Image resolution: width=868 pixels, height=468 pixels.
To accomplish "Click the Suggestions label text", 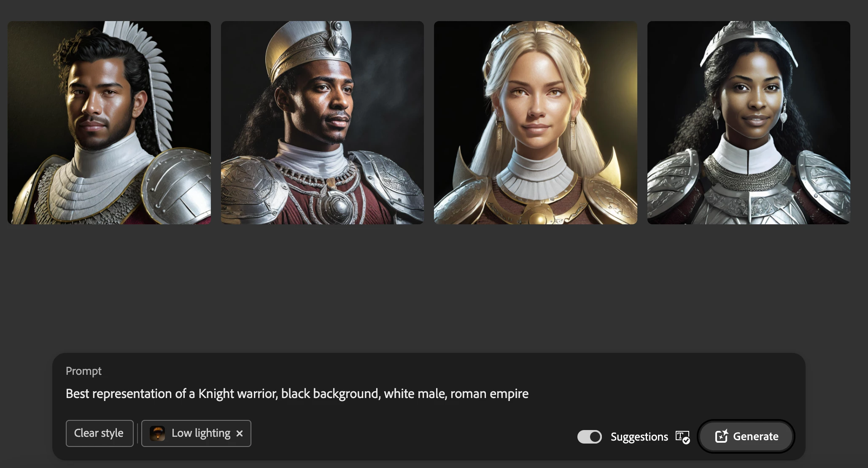I will [639, 437].
